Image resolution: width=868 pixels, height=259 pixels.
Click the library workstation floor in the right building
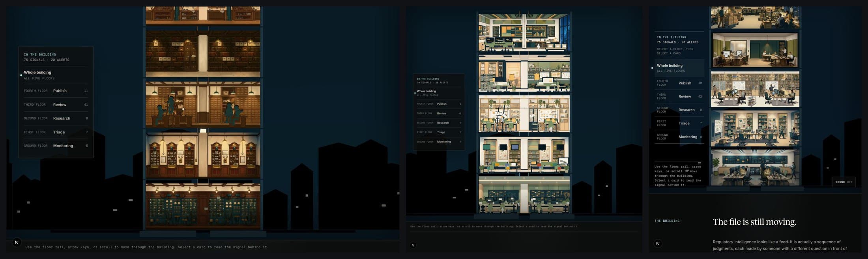point(755,89)
